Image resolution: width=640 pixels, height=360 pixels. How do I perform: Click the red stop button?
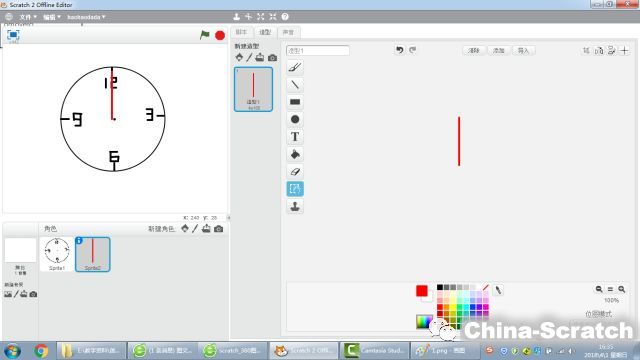[x=220, y=36]
